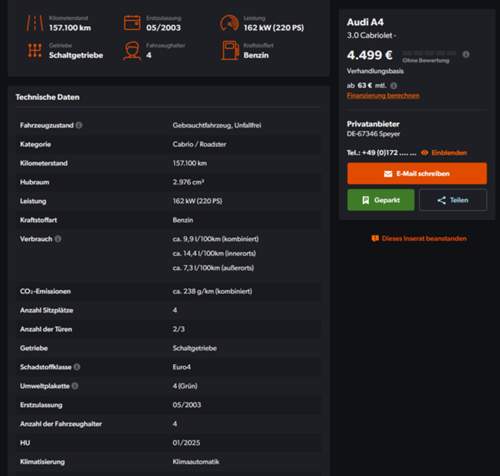The height and width of the screenshot is (476, 500).
Task: Open info icon next to Fahrzeugzustand
Action: [x=79, y=125]
